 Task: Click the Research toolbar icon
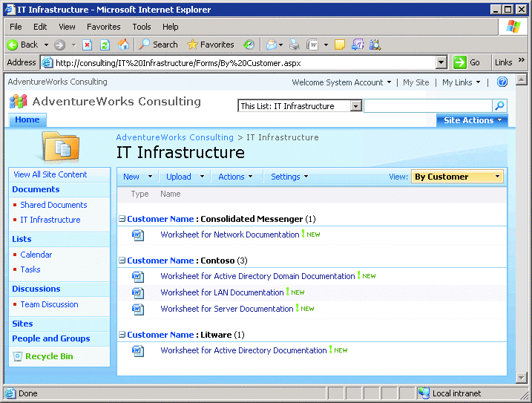click(375, 45)
